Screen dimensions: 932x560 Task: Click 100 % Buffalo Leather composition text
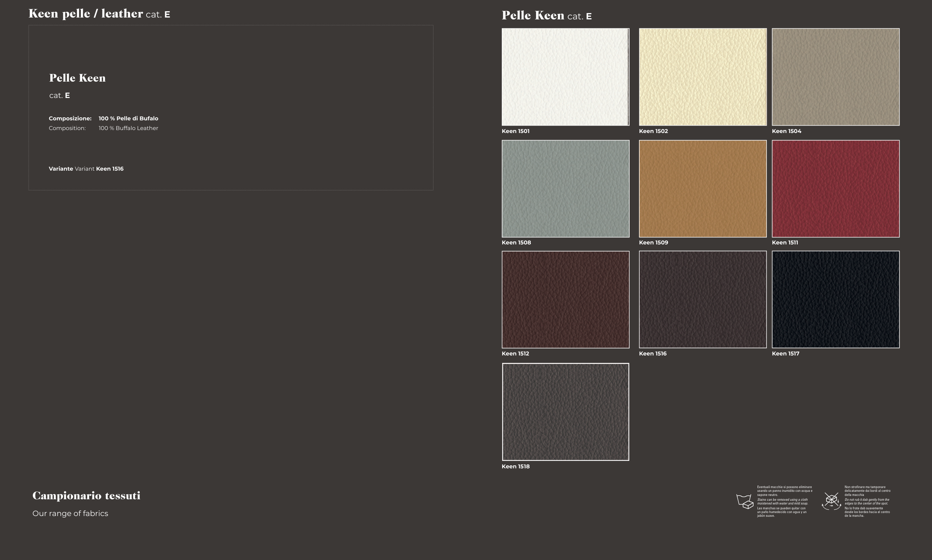(x=128, y=128)
